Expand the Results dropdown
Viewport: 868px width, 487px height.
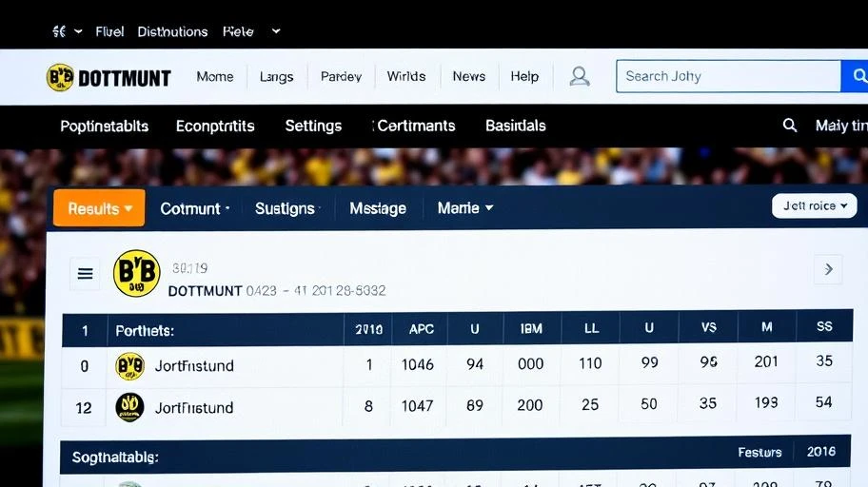tap(99, 208)
